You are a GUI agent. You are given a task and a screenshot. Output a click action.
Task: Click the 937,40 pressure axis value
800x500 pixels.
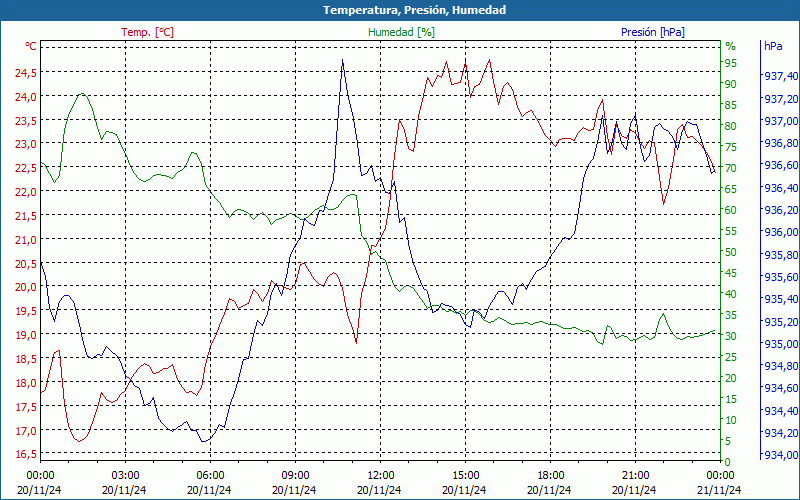(x=781, y=77)
